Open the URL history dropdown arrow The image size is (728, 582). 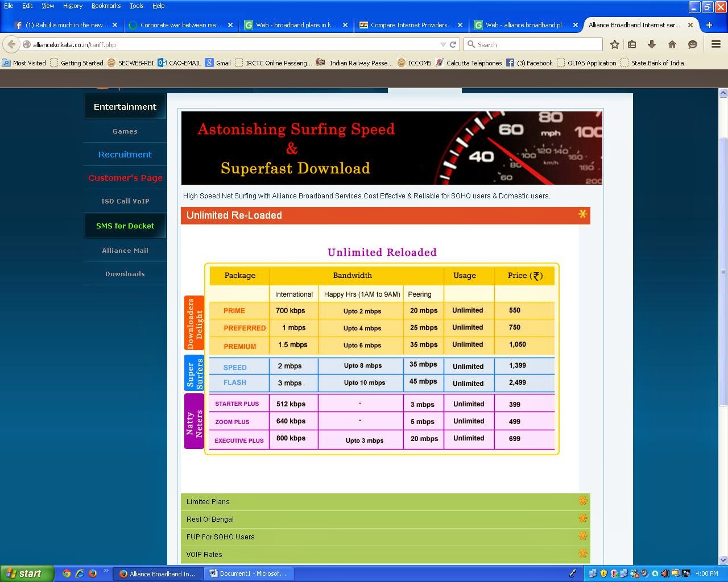(x=443, y=44)
